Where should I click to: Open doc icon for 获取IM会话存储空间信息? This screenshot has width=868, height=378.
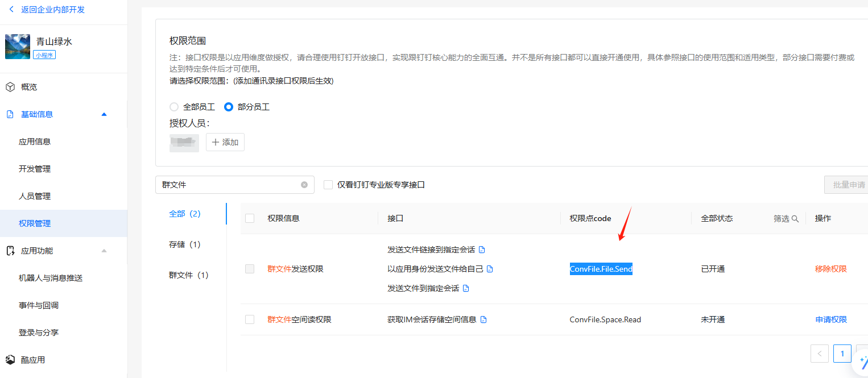[x=483, y=319]
